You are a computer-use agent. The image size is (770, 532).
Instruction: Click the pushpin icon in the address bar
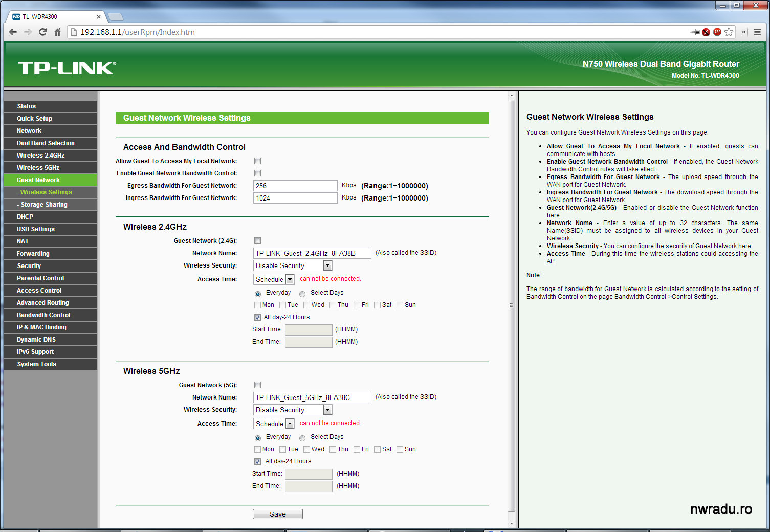[695, 32]
